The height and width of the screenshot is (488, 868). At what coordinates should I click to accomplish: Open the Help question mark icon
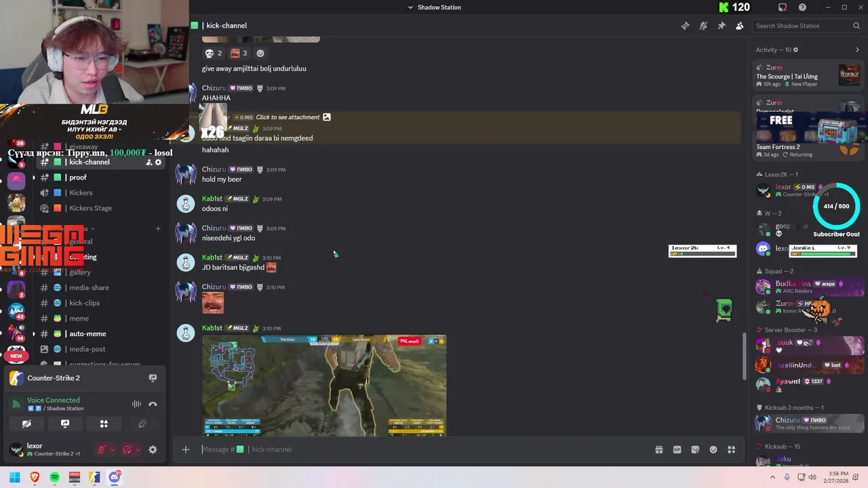(x=803, y=7)
